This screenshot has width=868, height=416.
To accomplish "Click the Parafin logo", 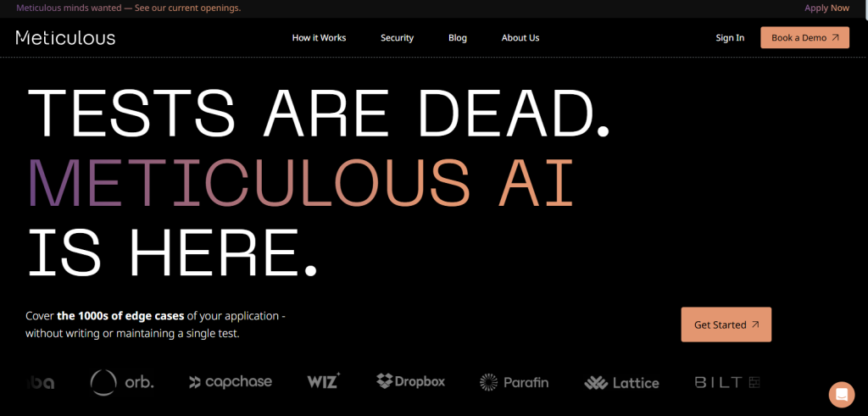I will 514,382.
